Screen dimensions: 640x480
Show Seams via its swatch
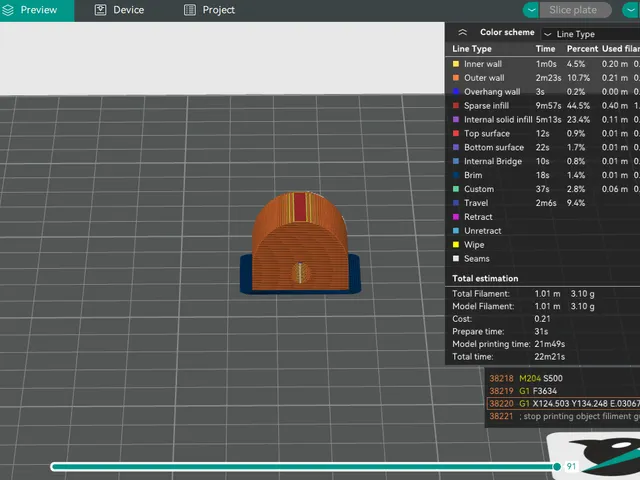(456, 258)
